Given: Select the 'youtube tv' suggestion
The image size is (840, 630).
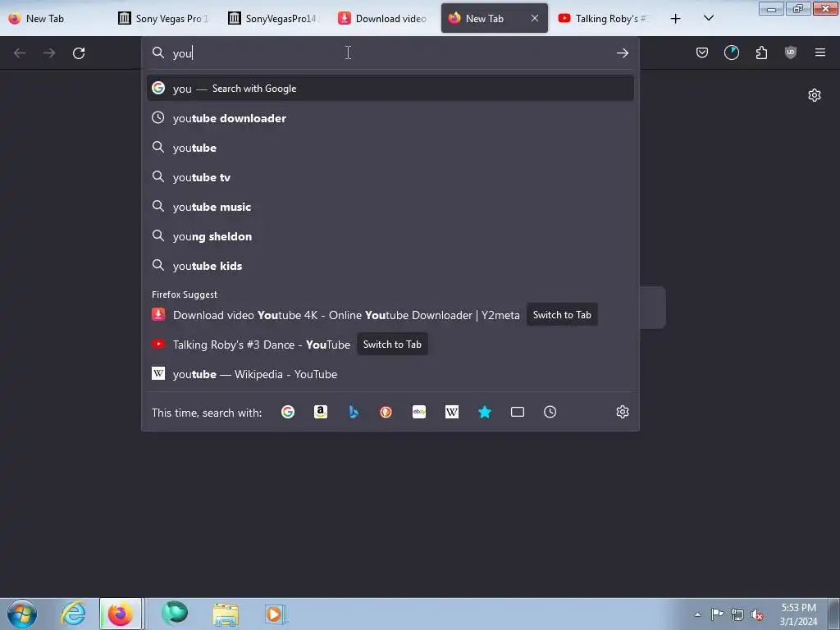Looking at the screenshot, I should (390, 177).
